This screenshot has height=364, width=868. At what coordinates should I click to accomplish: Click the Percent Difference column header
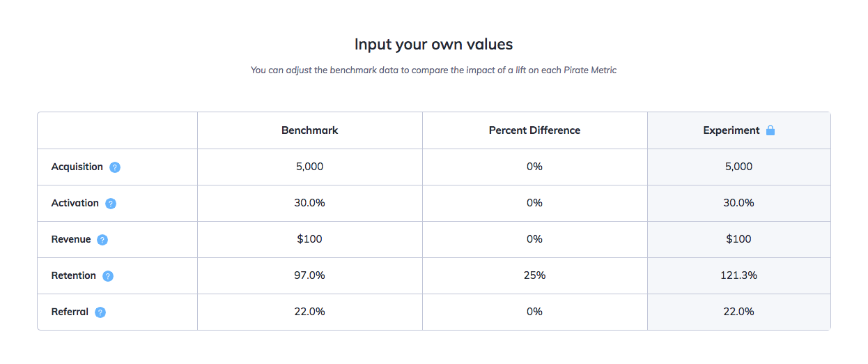pyautogui.click(x=534, y=130)
